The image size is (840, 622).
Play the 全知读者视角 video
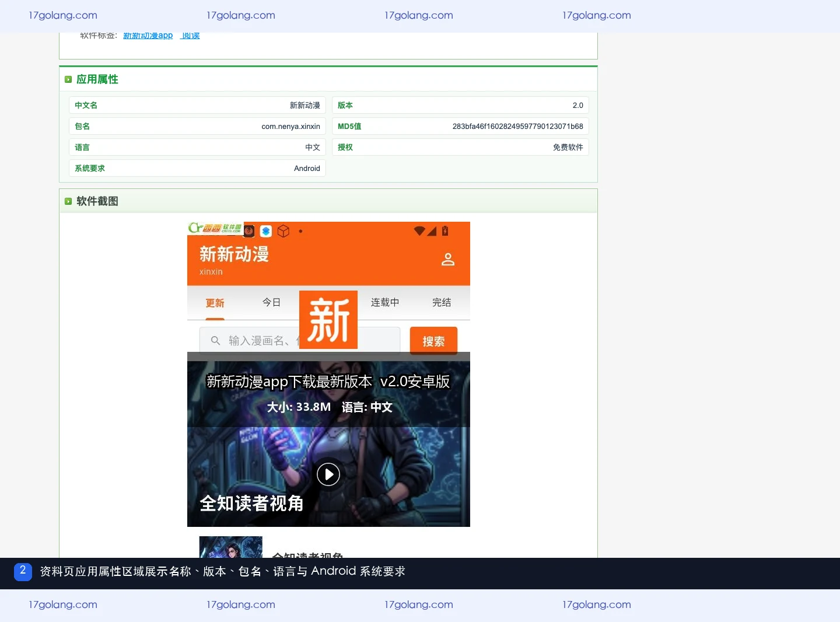pyautogui.click(x=328, y=474)
